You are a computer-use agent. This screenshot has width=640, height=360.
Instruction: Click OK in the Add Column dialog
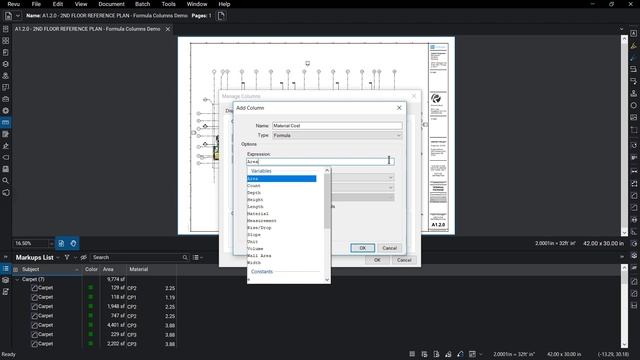(362, 248)
